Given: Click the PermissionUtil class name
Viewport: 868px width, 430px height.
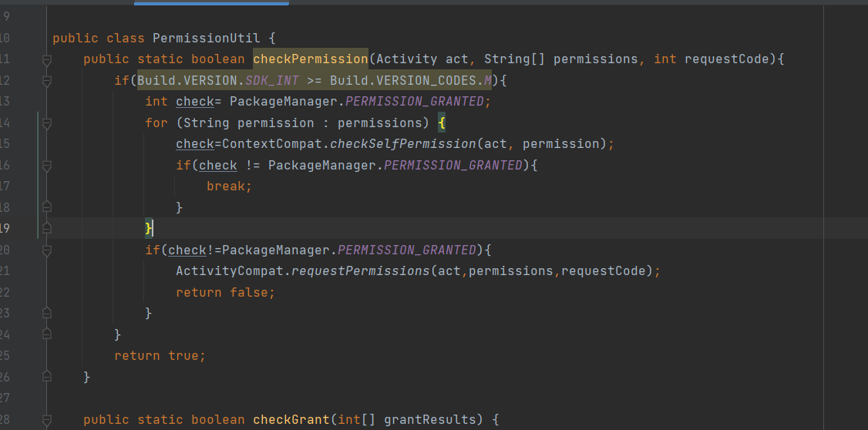Looking at the screenshot, I should tap(207, 38).
